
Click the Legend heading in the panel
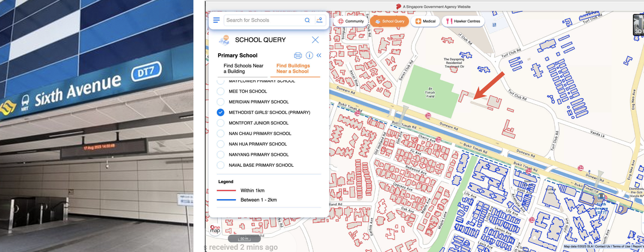[x=226, y=182]
